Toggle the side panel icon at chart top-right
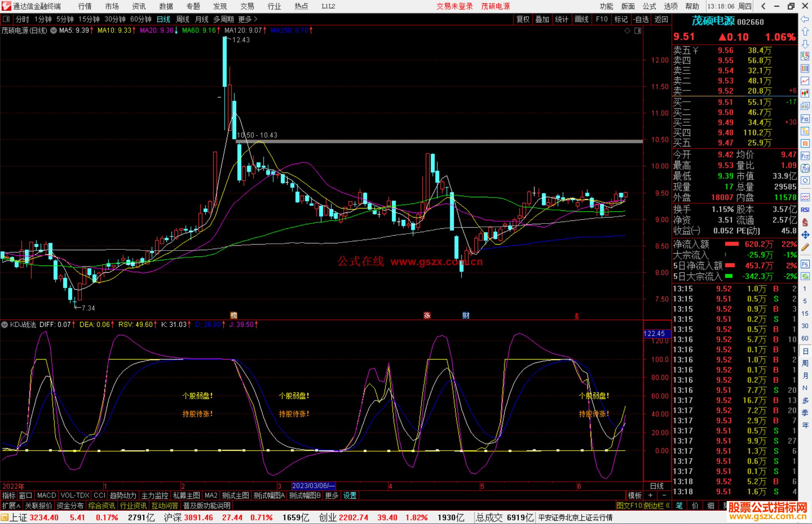The height and width of the screenshot is (524, 812). 638,31
